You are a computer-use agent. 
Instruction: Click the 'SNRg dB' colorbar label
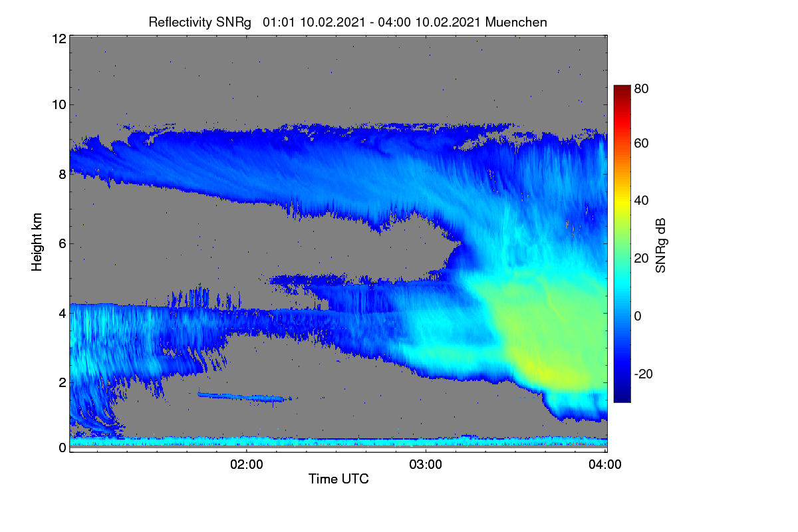coord(660,246)
